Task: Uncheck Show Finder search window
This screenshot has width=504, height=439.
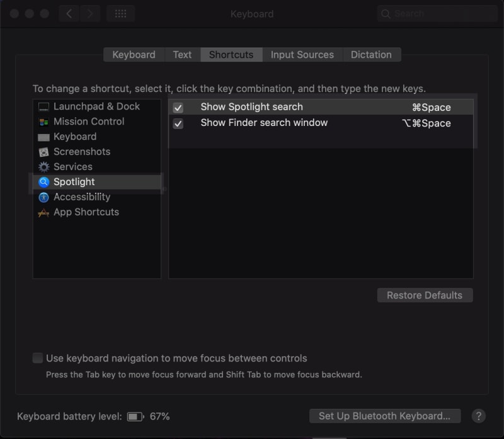Action: (178, 123)
